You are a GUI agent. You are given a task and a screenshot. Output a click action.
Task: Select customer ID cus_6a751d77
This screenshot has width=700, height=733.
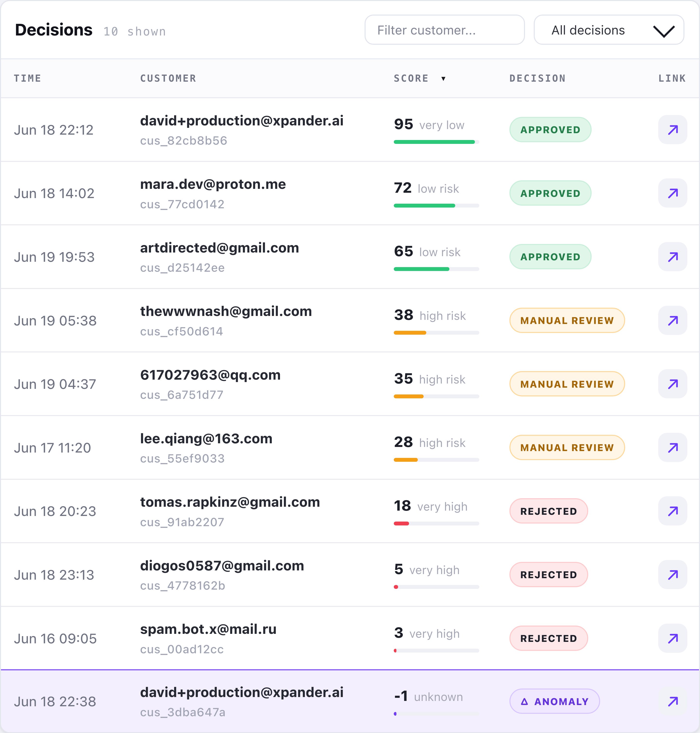pyautogui.click(x=182, y=395)
